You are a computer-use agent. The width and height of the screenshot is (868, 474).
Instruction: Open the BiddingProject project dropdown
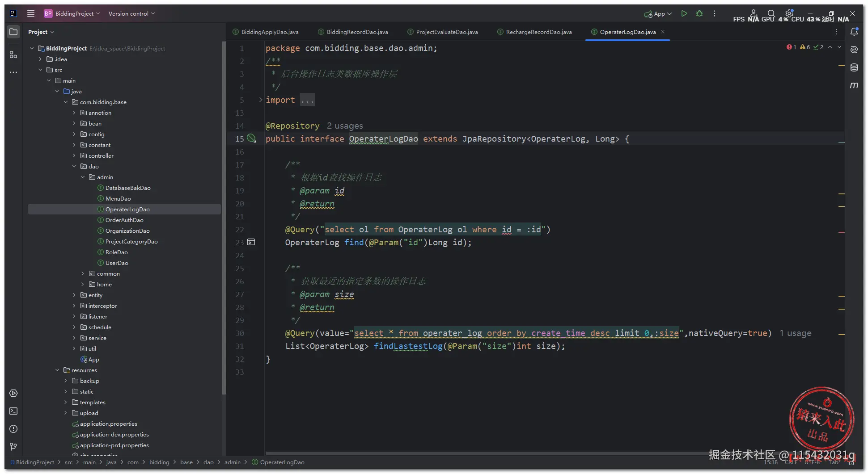[x=72, y=13]
